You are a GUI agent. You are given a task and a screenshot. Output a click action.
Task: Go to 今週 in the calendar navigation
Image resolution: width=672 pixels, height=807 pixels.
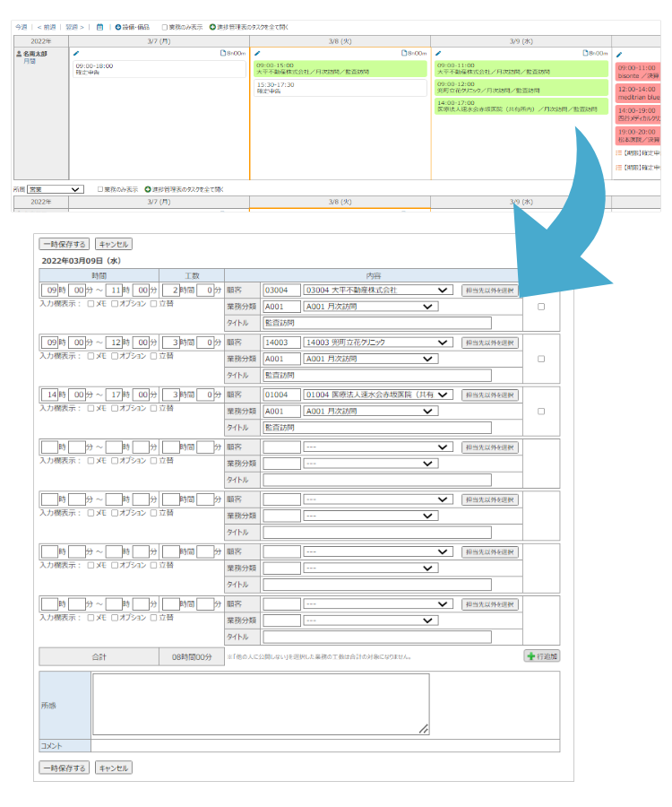(x=22, y=27)
